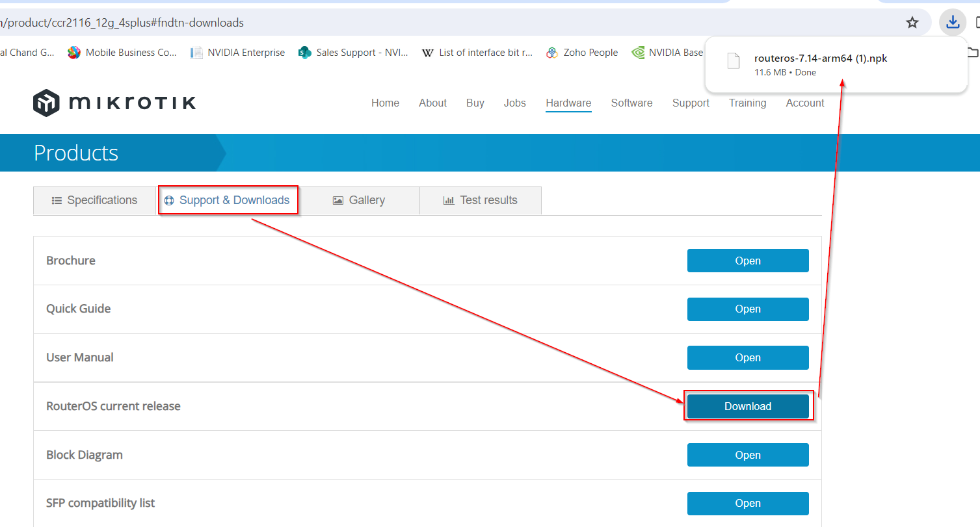
Task: Click the downloaded file's document icon
Action: coord(734,62)
